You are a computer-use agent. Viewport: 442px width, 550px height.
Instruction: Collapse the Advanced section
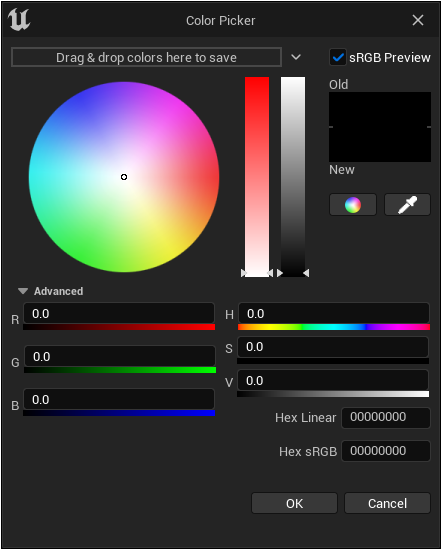pos(23,291)
